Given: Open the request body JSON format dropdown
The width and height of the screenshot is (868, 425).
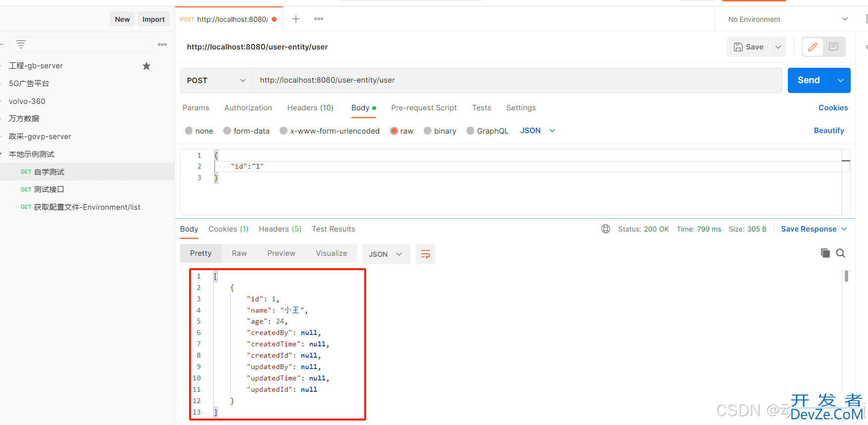Looking at the screenshot, I should (538, 131).
